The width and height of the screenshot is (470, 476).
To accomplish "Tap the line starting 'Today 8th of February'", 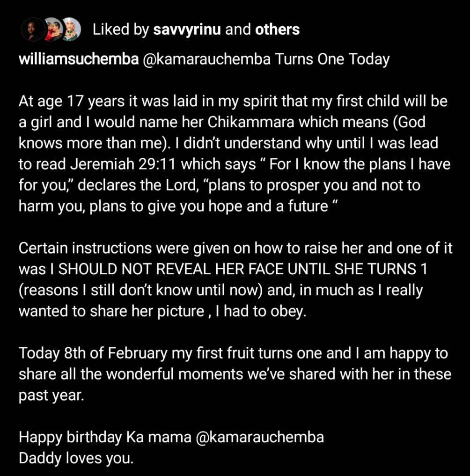I will (x=233, y=353).
